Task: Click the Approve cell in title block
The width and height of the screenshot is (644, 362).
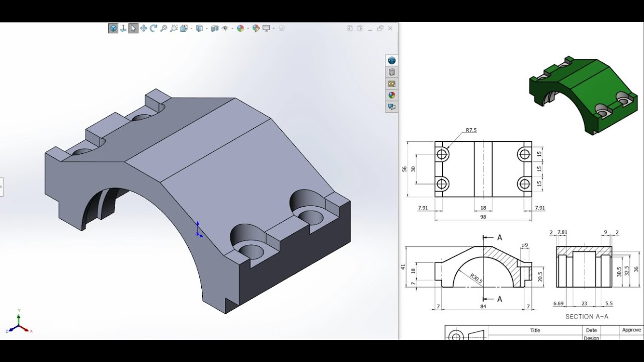Action: 631,330
